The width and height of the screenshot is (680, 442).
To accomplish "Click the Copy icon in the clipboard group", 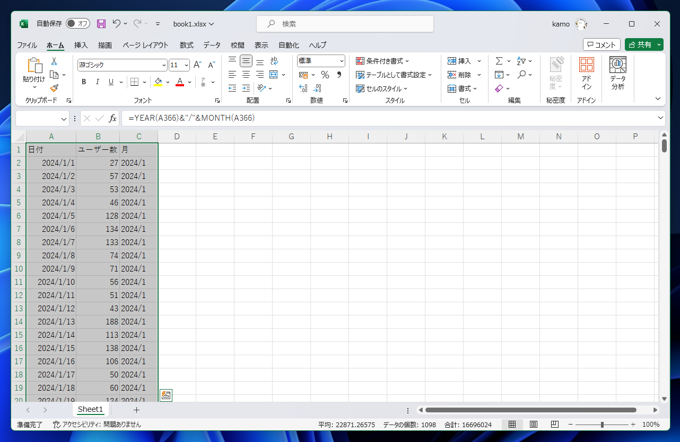I will (x=54, y=75).
